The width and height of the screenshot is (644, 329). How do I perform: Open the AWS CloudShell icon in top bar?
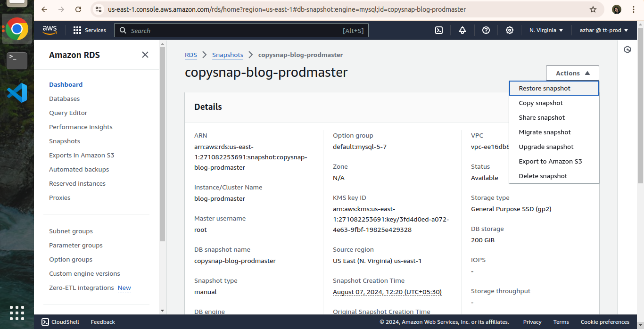(x=438, y=30)
